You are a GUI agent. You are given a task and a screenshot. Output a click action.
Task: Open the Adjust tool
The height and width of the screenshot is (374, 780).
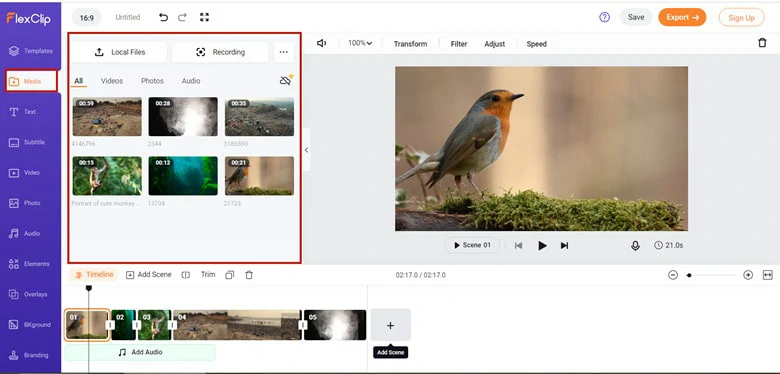pyautogui.click(x=494, y=44)
